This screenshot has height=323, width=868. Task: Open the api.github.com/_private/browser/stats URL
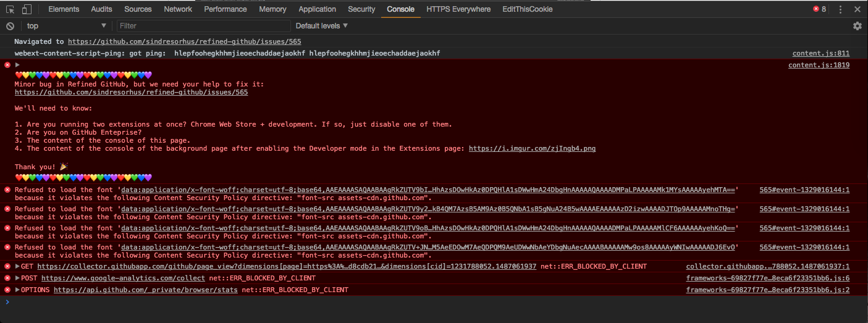point(145,290)
